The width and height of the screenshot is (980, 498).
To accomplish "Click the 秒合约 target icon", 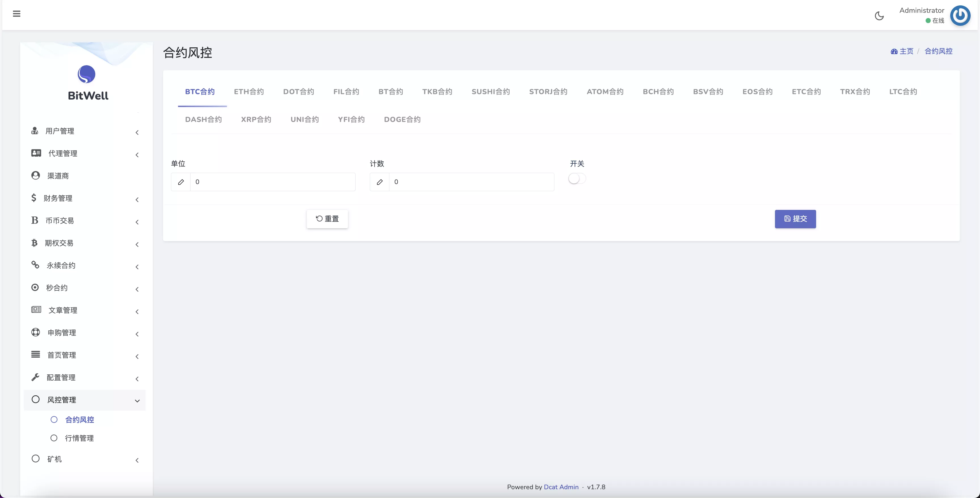I will [x=35, y=288].
